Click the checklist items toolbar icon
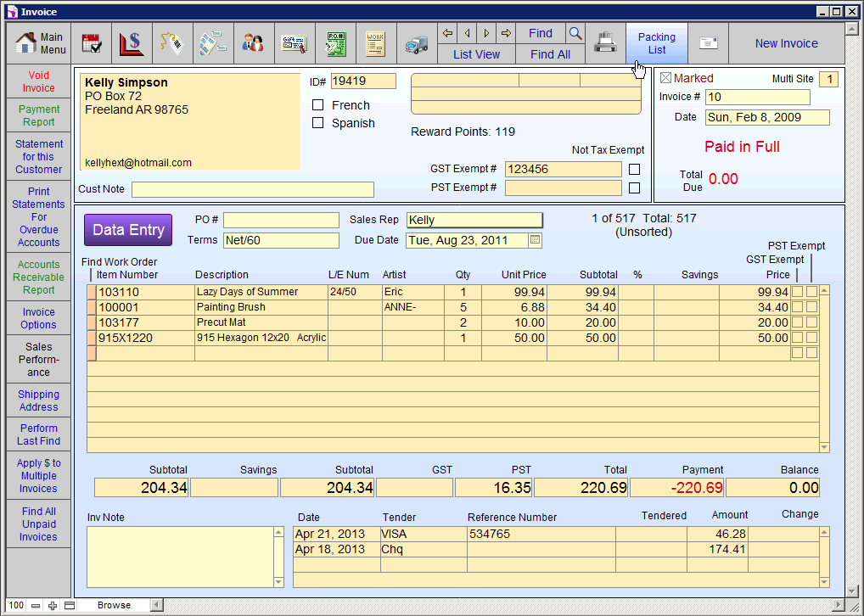Image resolution: width=864 pixels, height=616 pixels. 213,43
